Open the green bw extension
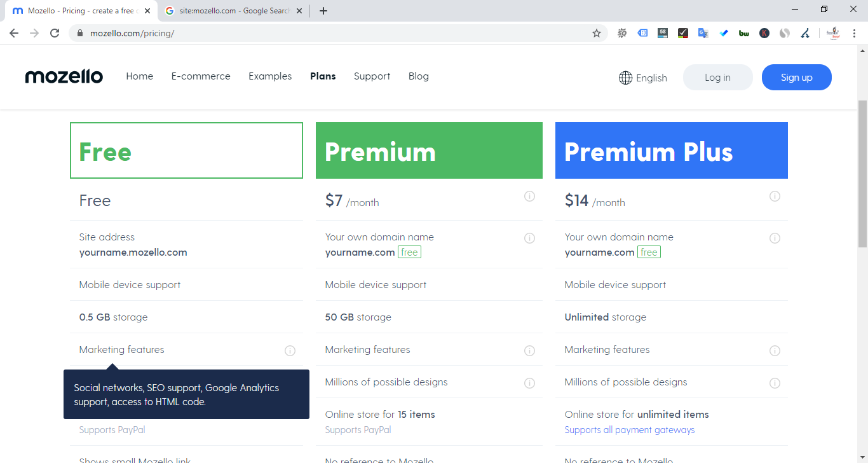The width and height of the screenshot is (868, 463). [744, 33]
